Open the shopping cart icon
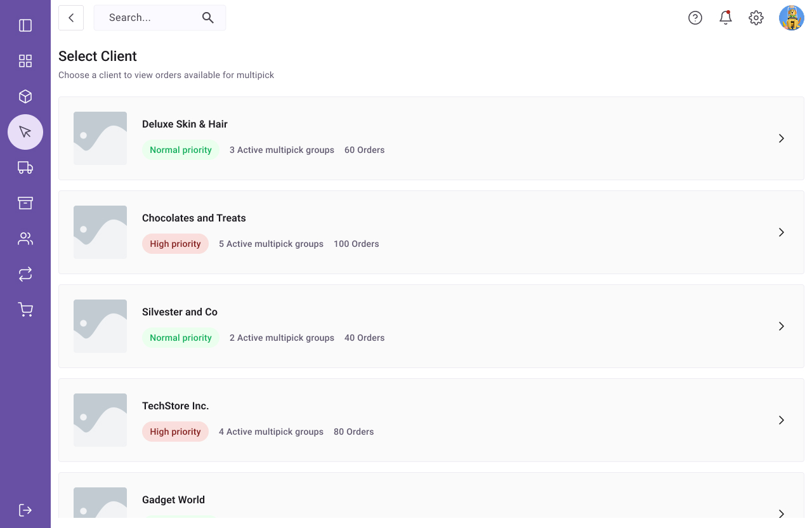The image size is (812, 528). point(25,310)
